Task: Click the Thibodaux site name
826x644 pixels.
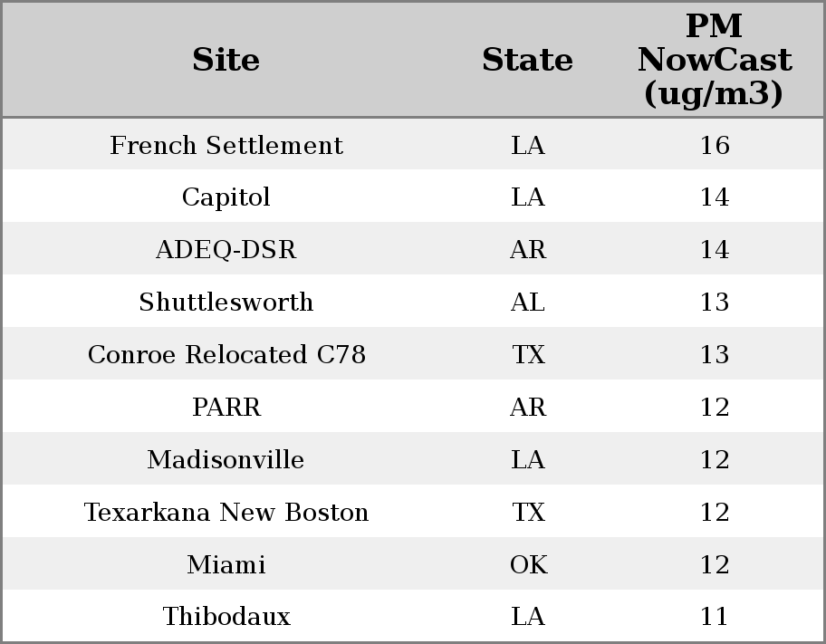Action: (x=226, y=616)
